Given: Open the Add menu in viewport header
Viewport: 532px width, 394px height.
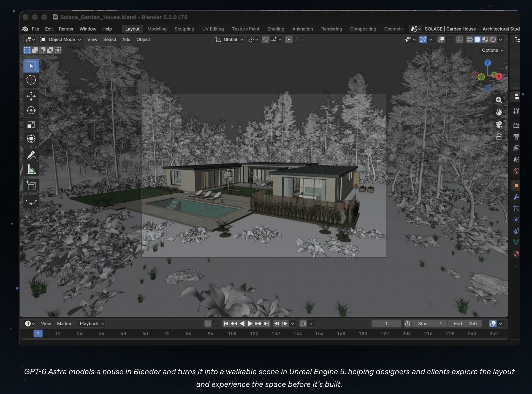Looking at the screenshot, I should click(126, 39).
